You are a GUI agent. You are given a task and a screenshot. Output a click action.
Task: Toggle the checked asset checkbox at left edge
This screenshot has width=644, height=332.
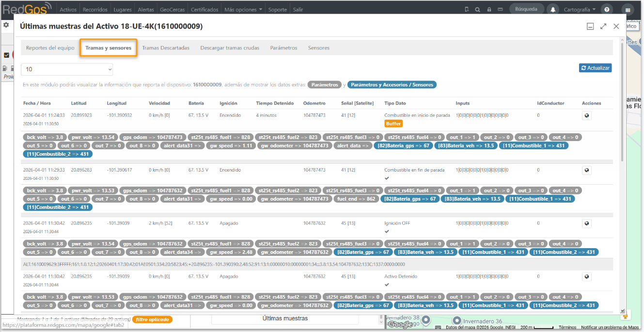(6, 55)
